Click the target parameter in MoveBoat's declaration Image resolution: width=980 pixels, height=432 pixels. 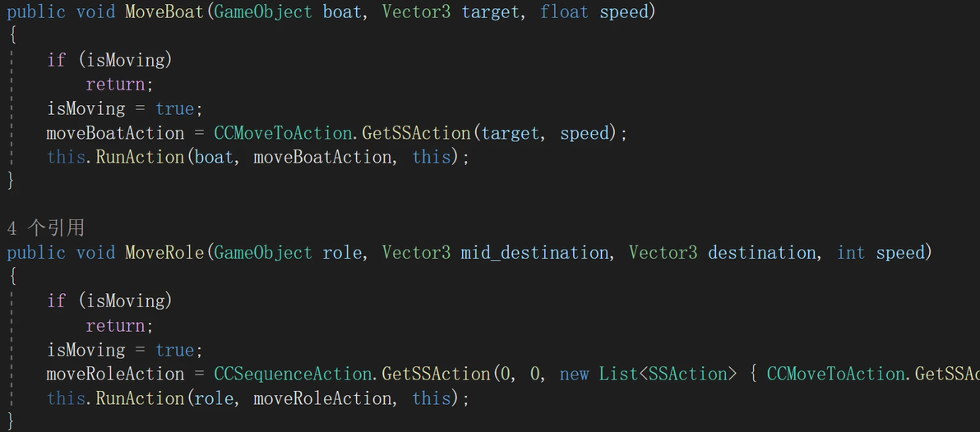tap(491, 11)
